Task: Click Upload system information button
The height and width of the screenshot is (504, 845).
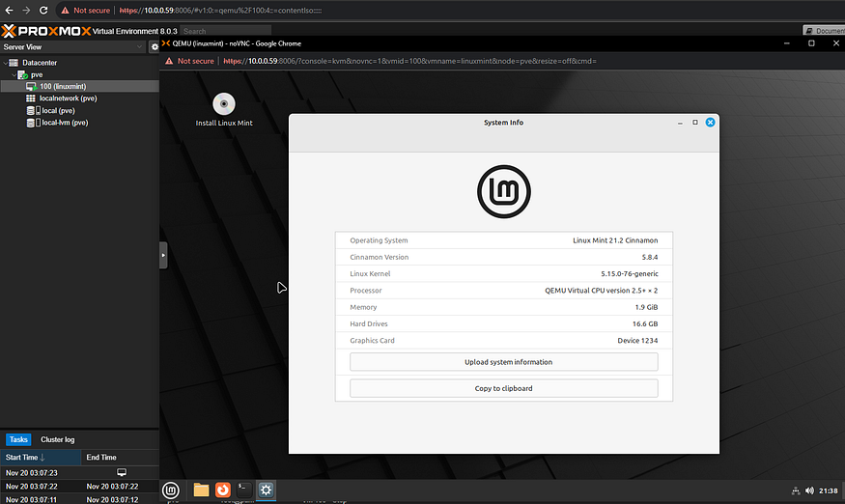Action: click(503, 362)
